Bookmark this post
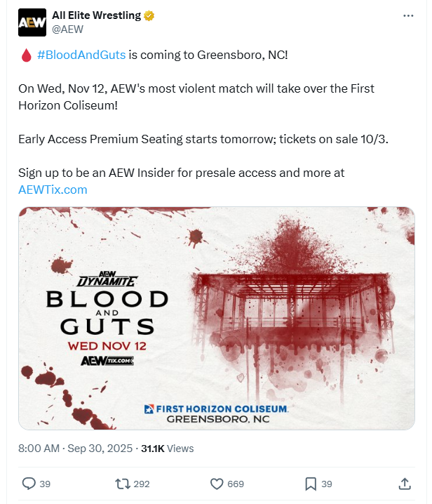The image size is (432, 504). click(x=311, y=484)
